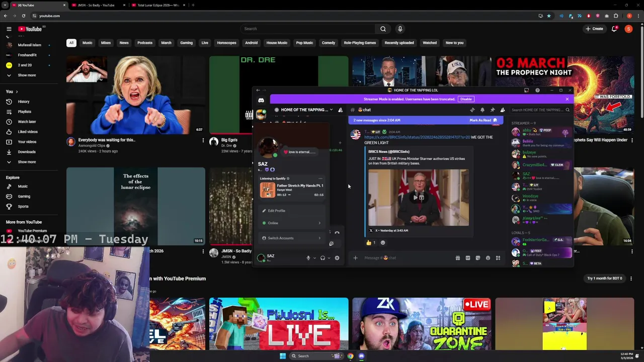Open Discord user settings gear
This screenshot has width=644, height=362.
(337, 258)
